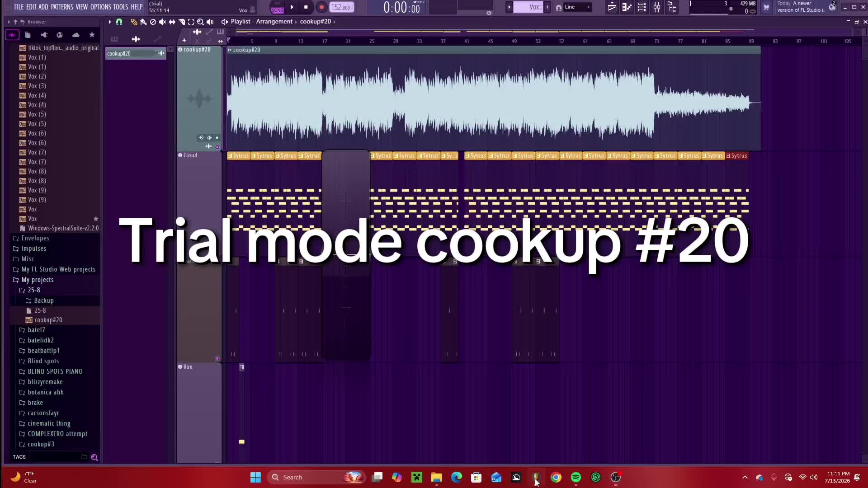This screenshot has width=868, height=488.
Task: Mute the Vox track
Action: click(x=180, y=367)
